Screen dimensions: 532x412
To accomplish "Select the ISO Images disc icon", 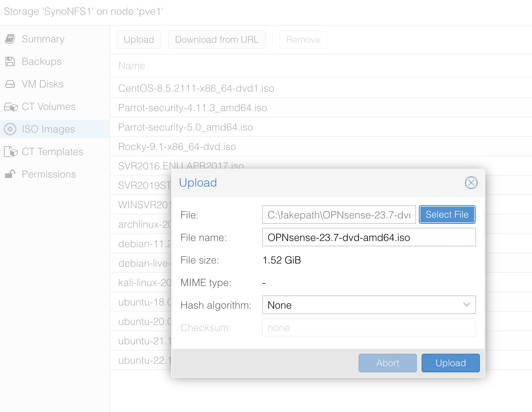I will tap(10, 129).
